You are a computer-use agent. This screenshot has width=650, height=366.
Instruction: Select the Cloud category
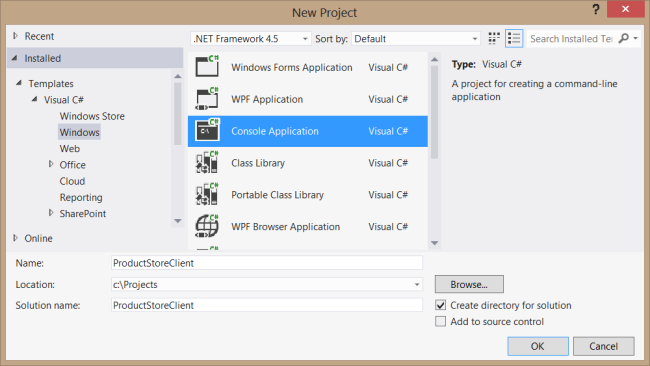coord(72,181)
